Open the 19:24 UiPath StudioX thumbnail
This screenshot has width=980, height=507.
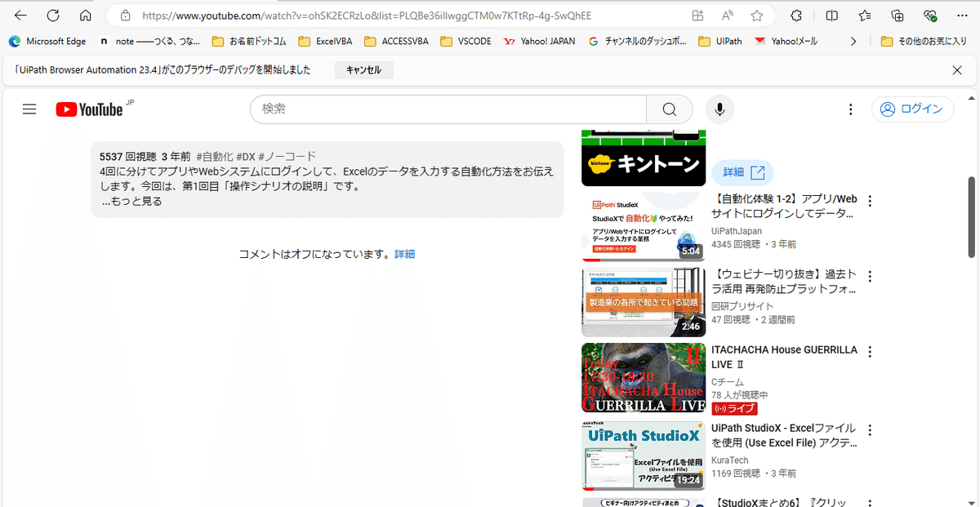(x=644, y=456)
